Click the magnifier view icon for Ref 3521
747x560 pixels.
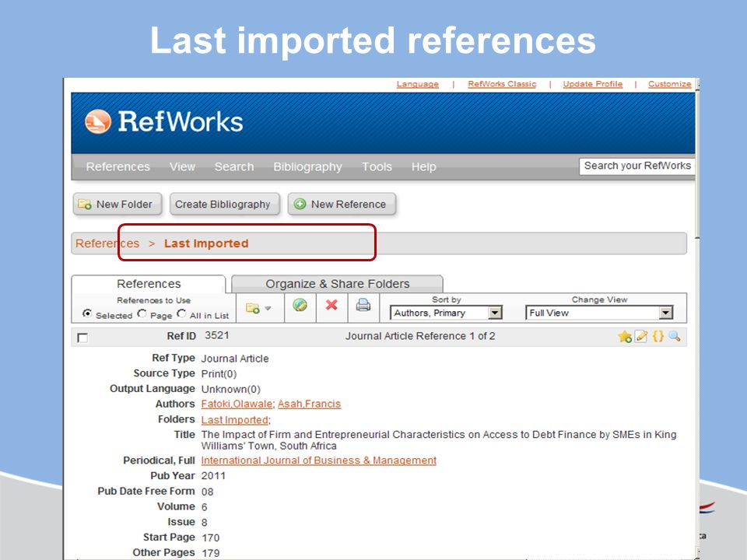point(674,336)
